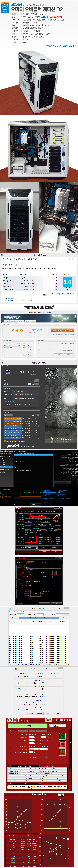Open the File menu in LinX
Screen dimensions: 78x868
(11, 612)
